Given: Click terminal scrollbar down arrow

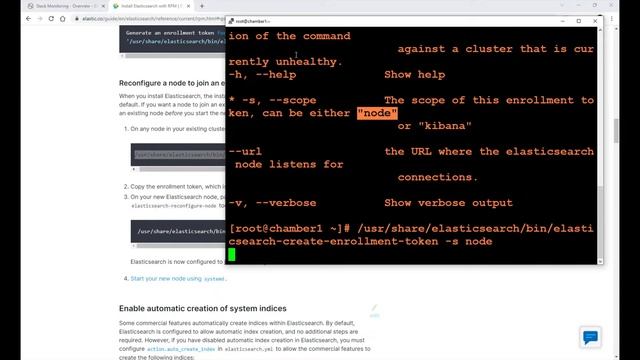Looking at the screenshot, I should click(600, 261).
